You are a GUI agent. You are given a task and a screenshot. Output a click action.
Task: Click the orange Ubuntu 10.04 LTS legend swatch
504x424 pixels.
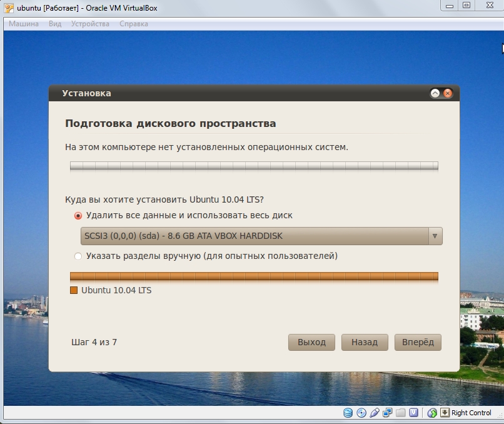pos(74,290)
